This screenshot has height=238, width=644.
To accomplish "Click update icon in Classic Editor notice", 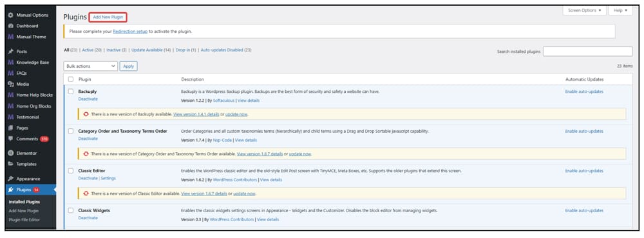I will [86, 193].
